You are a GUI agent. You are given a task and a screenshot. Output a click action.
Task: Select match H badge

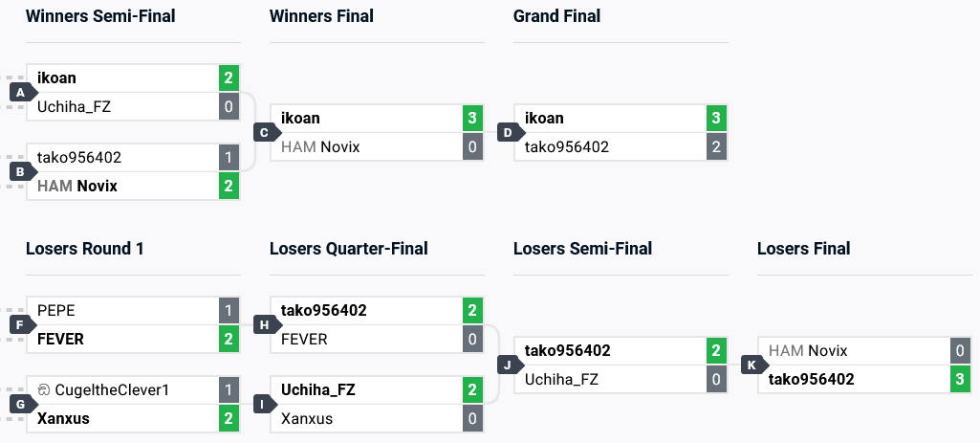point(263,325)
